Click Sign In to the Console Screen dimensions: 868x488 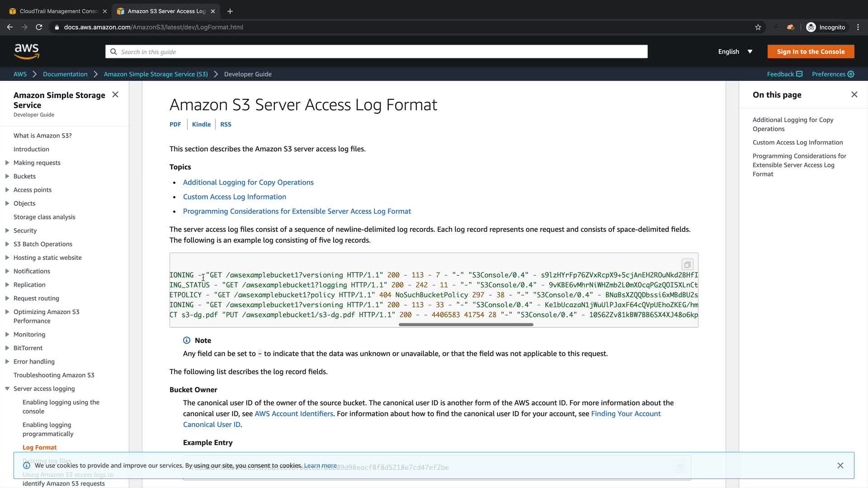point(811,52)
